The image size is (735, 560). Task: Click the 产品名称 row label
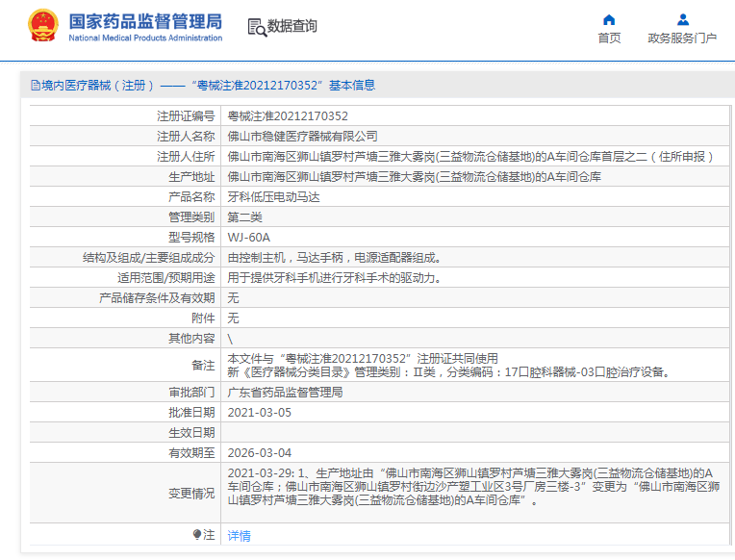(x=191, y=197)
